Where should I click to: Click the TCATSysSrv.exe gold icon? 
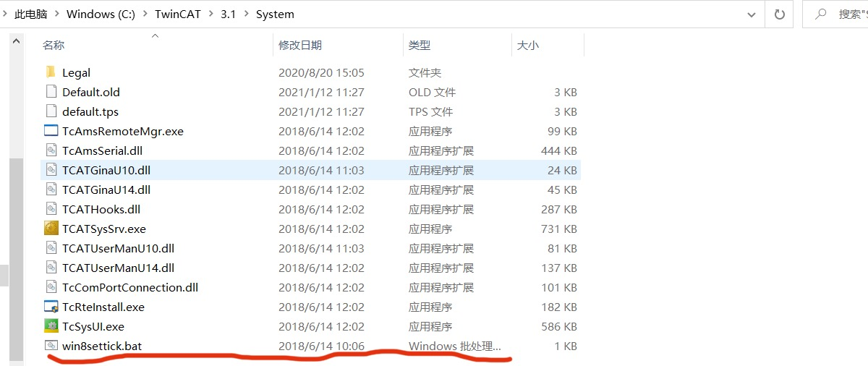tap(51, 229)
